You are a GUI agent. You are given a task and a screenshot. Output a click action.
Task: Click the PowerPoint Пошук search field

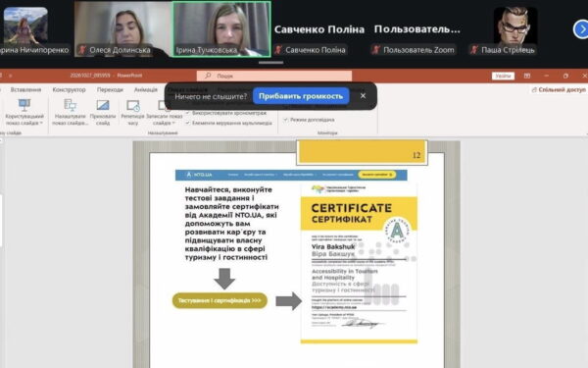coord(274,76)
